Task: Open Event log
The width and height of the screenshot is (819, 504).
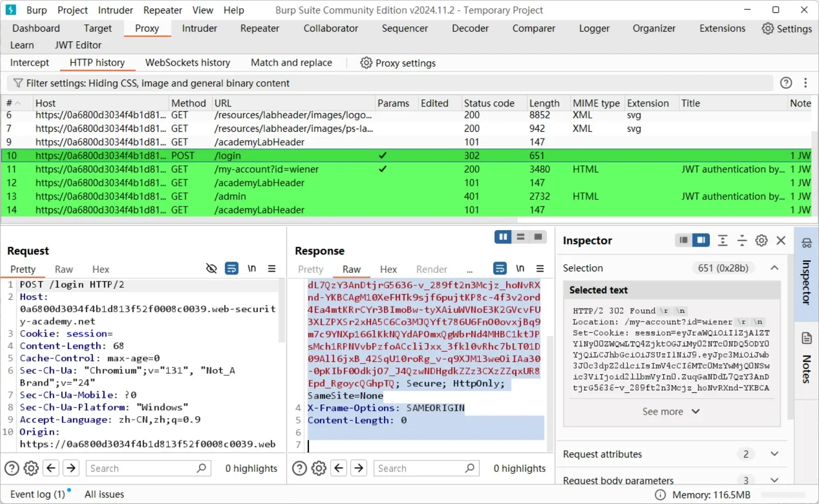Action: pos(38,494)
